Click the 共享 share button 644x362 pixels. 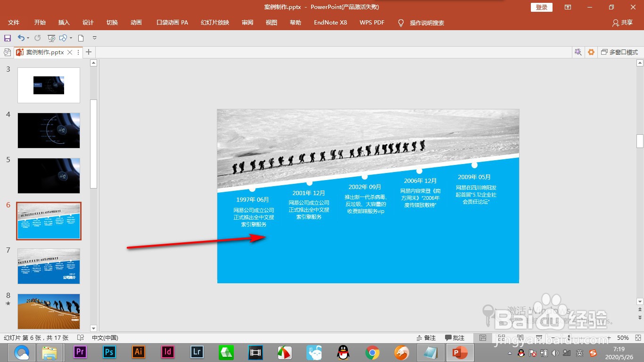click(622, 23)
